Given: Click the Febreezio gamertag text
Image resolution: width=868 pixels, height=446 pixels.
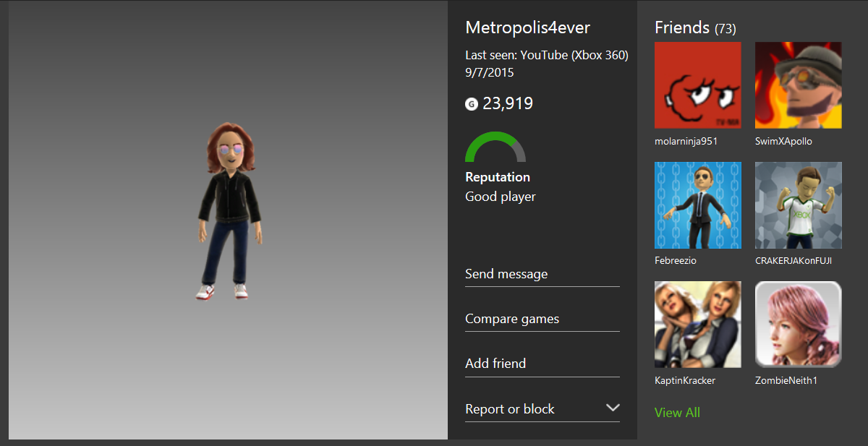Looking at the screenshot, I should pyautogui.click(x=676, y=261).
